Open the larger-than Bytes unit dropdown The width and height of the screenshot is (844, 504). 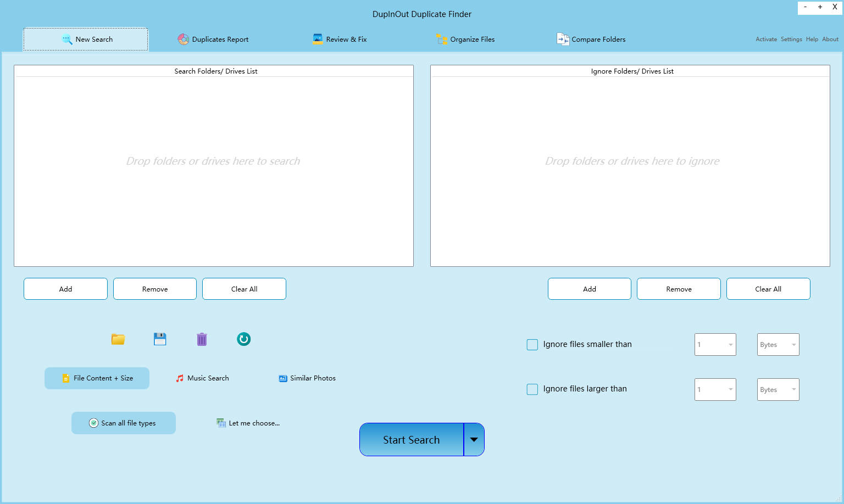click(x=778, y=390)
